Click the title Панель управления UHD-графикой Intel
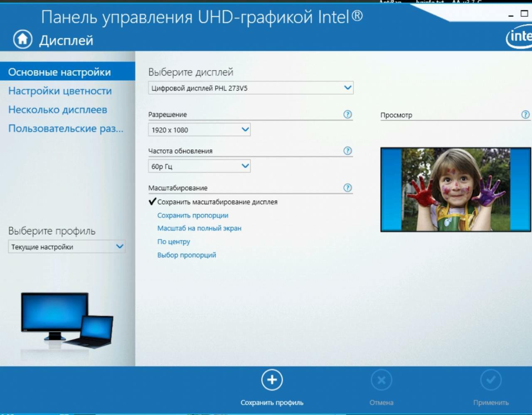 point(202,17)
